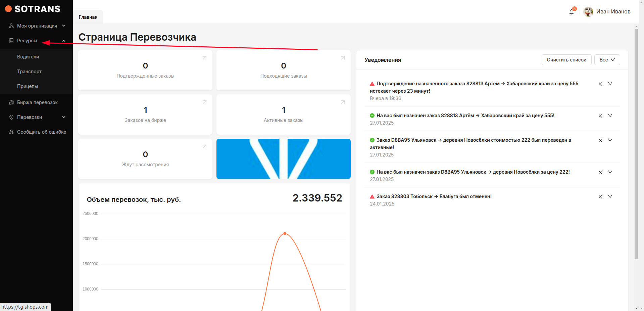Viewport: 644px width, 311px height.
Task: Open the notifications bell icon
Action: [572, 12]
